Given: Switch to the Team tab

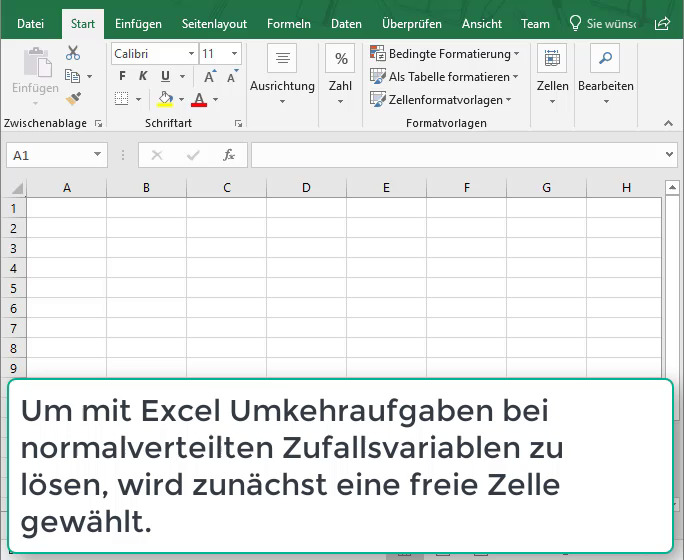Looking at the screenshot, I should click(x=535, y=24).
